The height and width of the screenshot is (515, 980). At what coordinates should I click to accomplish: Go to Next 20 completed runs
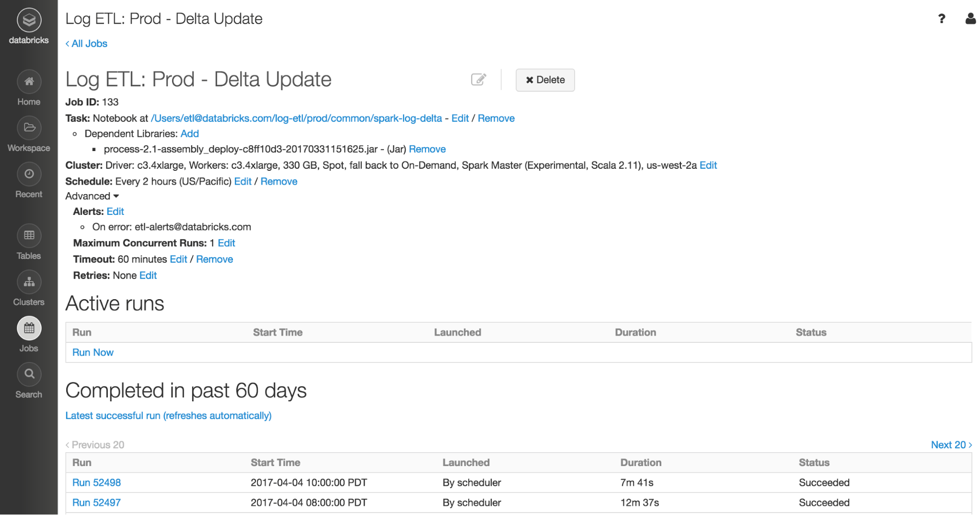[x=951, y=445]
